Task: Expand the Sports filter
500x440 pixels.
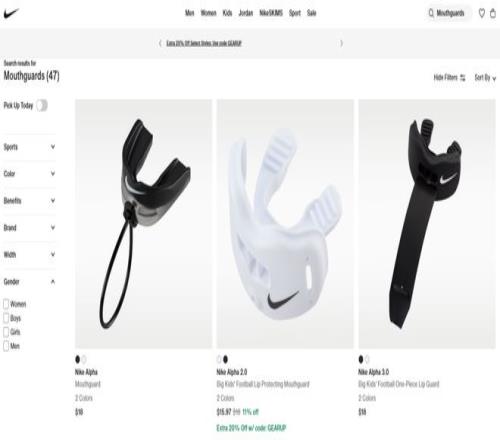Action: [29, 147]
